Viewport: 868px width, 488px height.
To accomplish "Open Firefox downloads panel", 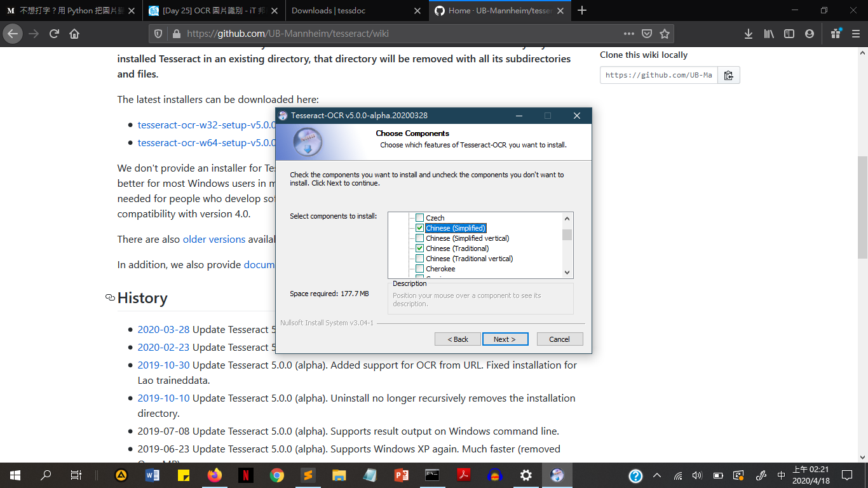I will coord(748,34).
